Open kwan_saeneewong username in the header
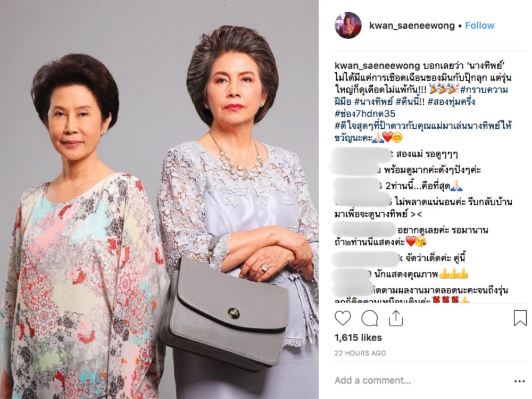Screen dimensions: 532x399 click(412, 26)
